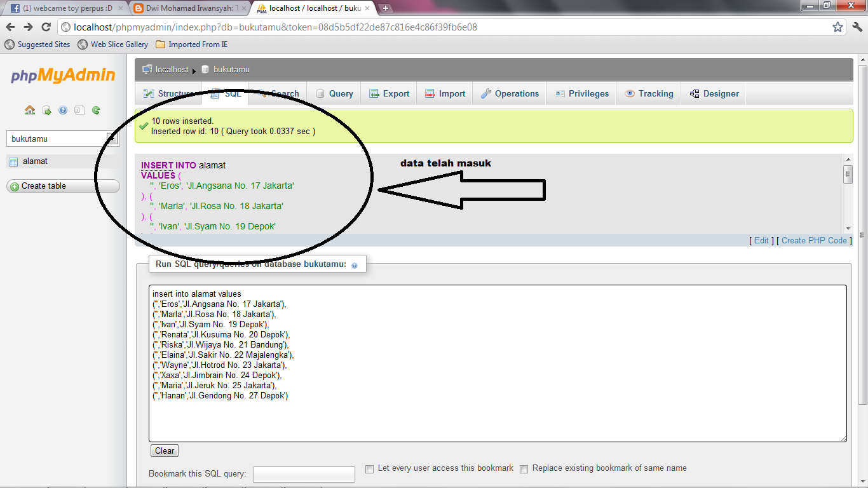Image resolution: width=868 pixels, height=488 pixels.
Task: Click the Bookmark this SQL query field
Action: pyautogui.click(x=304, y=475)
